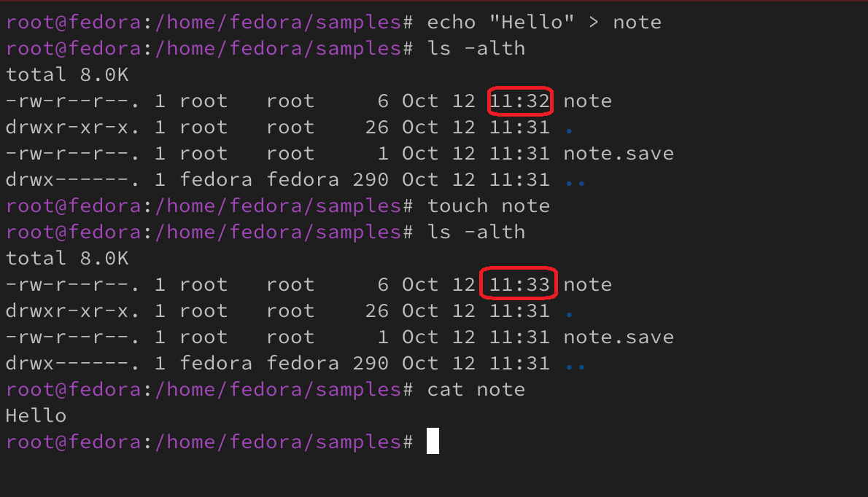Click the terminal cursor block at the last prompt
This screenshot has height=497, width=868.
point(433,442)
